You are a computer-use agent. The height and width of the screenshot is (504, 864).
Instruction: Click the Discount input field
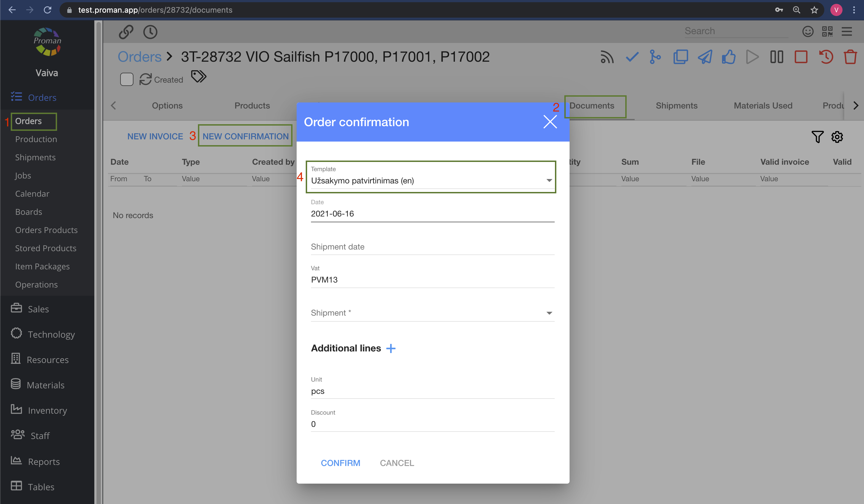(432, 424)
